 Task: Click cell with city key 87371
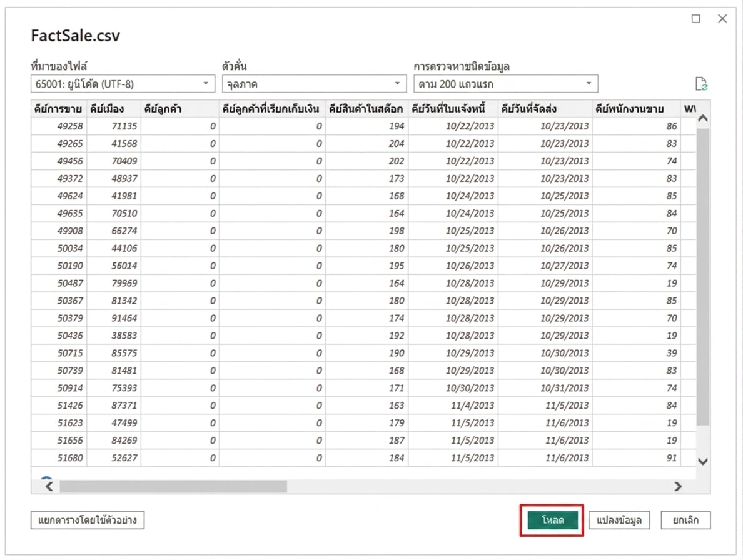pos(114,406)
